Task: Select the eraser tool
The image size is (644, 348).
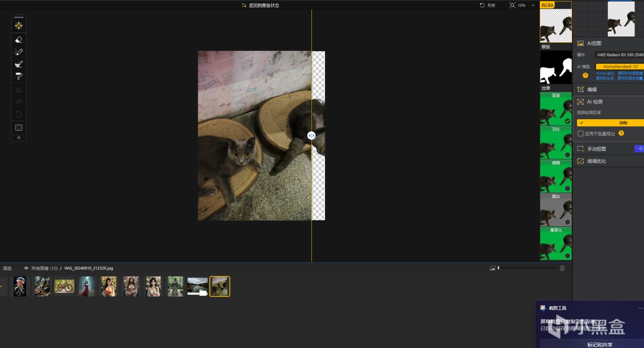Action: point(19,40)
